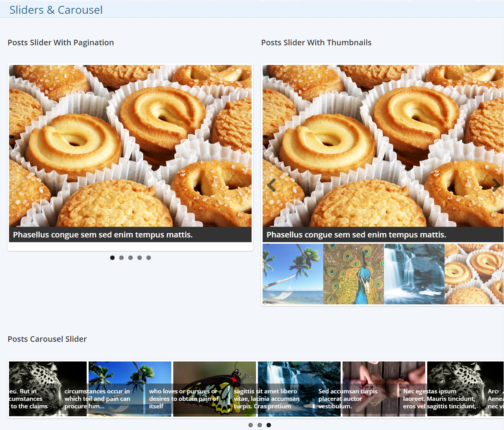Open the "Sed accumsan turpis" carousel post
504x430 pixels.
pos(384,389)
